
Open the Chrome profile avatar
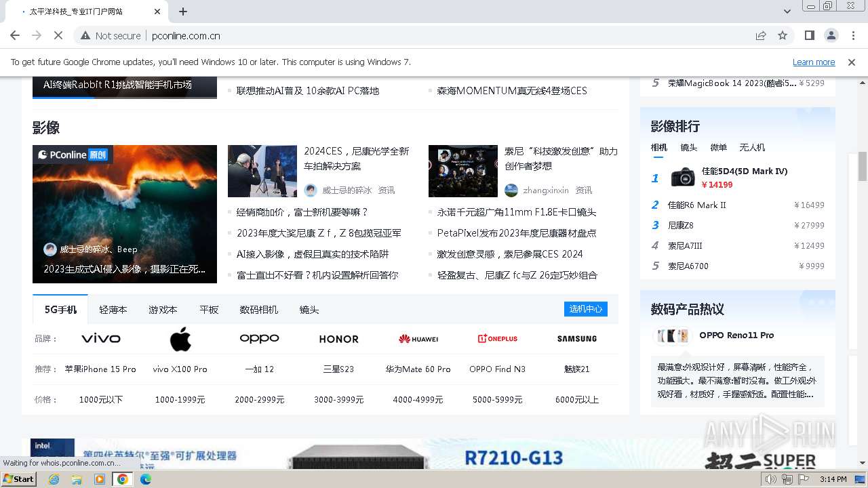(x=831, y=35)
